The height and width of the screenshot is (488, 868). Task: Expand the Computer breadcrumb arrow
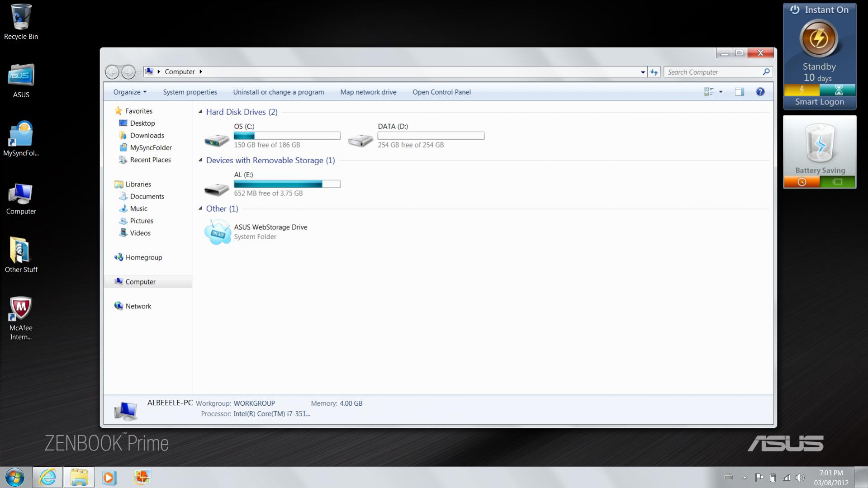coord(201,71)
